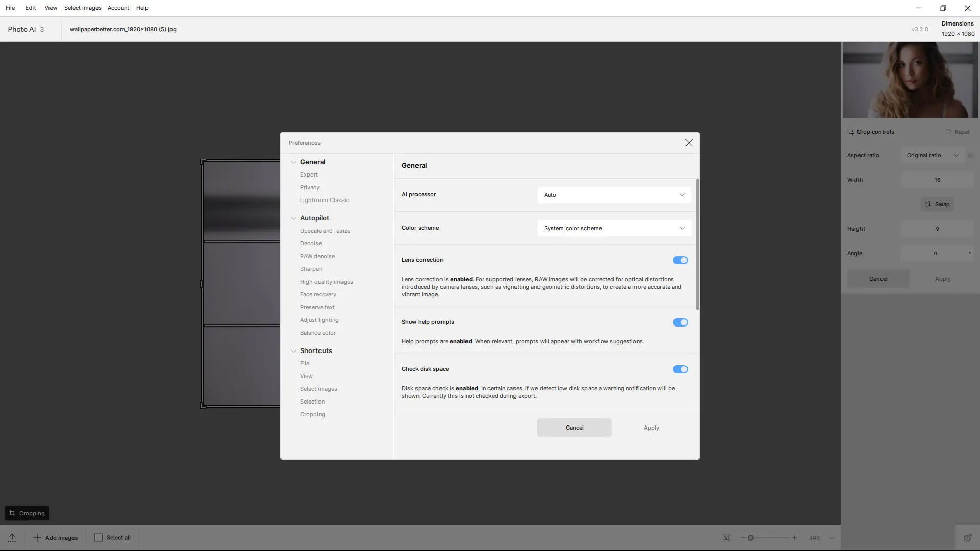Click the zoom in plus icon

pos(794,538)
